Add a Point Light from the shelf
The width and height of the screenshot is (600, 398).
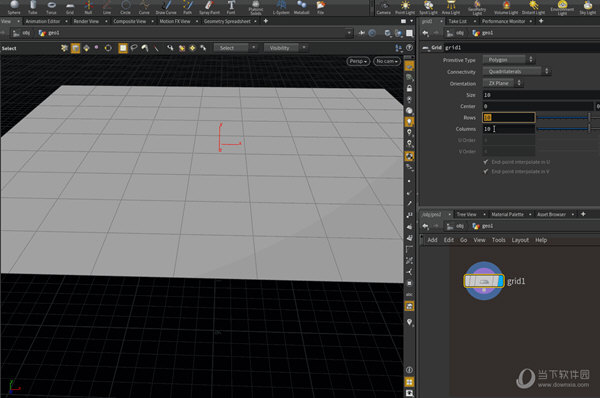(405, 7)
